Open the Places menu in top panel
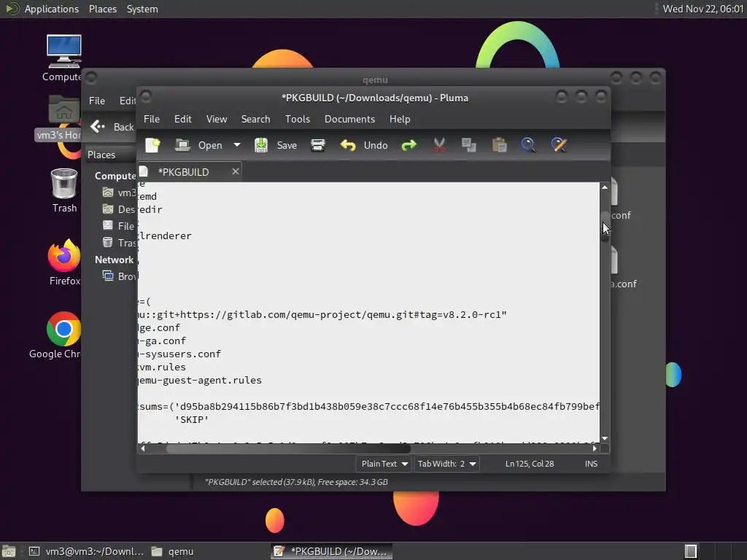 click(102, 9)
